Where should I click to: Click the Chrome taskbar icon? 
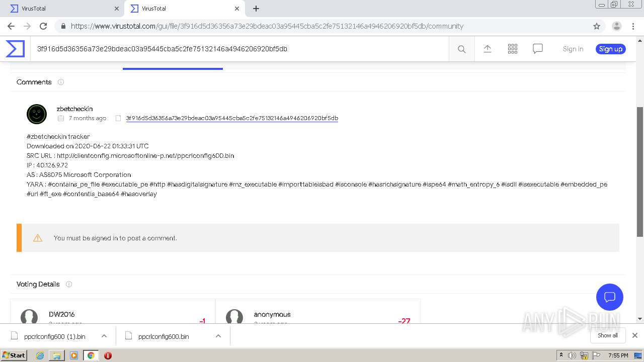tap(91, 355)
